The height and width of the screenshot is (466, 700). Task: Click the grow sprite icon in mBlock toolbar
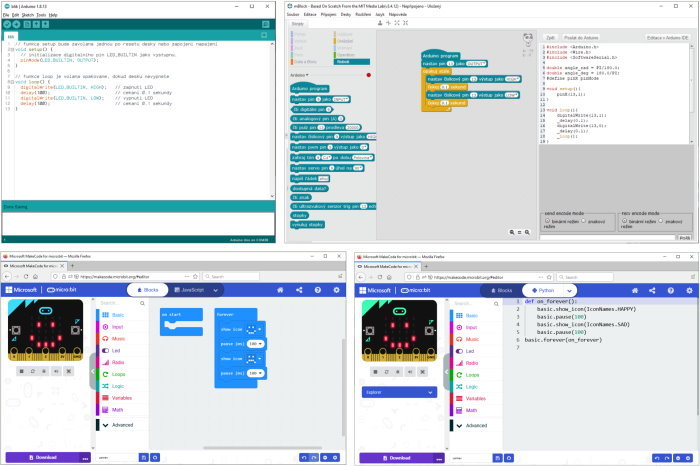point(397,23)
